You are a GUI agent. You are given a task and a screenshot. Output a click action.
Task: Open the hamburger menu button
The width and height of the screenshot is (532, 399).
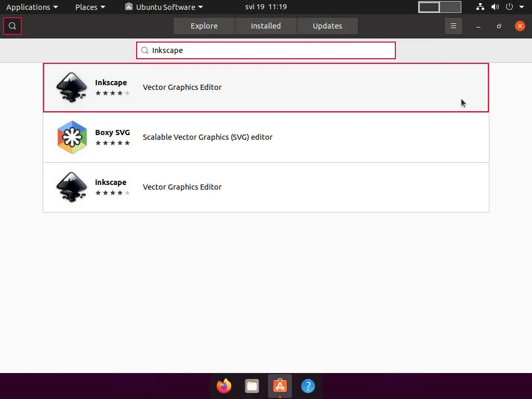453,26
